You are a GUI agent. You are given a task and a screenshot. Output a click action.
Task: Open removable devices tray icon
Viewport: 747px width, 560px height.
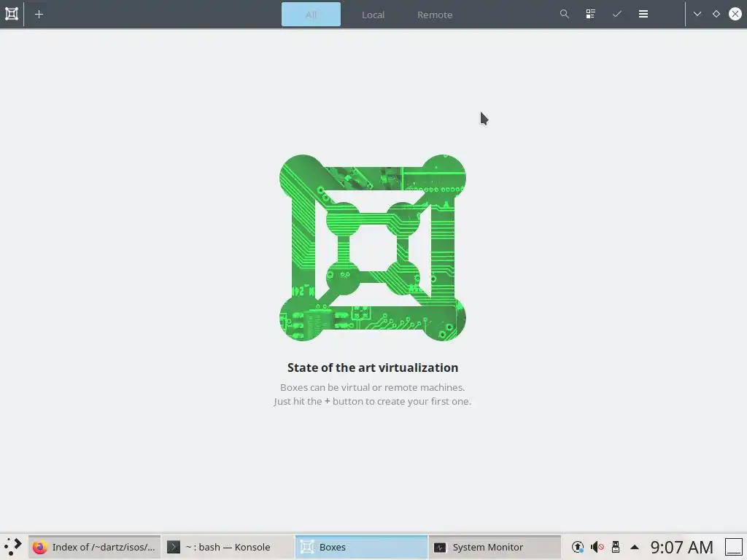[616, 547]
